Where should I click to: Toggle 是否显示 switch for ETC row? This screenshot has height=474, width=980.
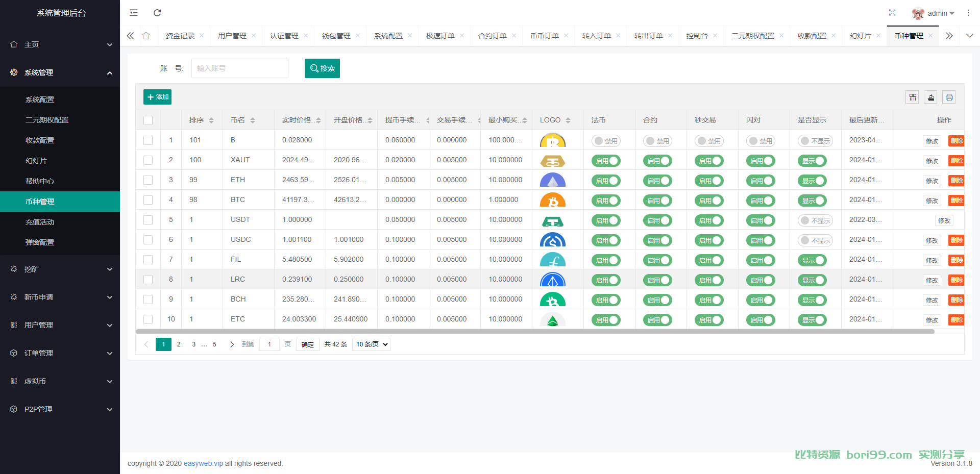(812, 320)
